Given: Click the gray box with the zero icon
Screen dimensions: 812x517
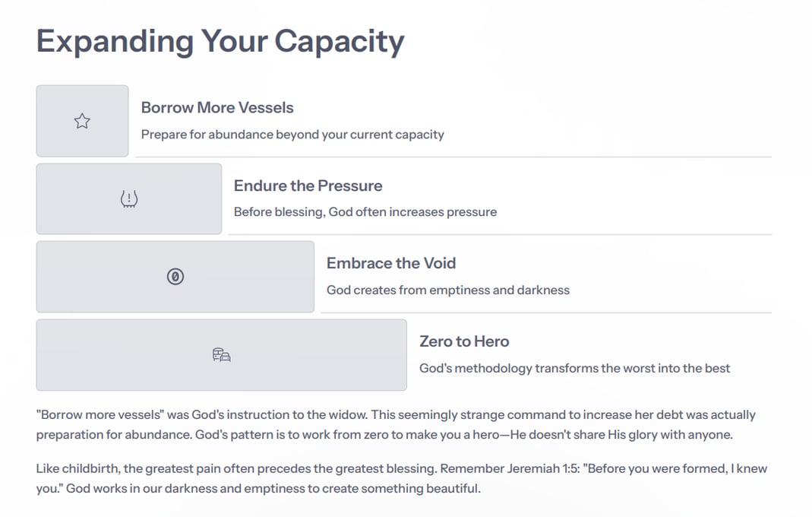Looking at the screenshot, I should (175, 277).
